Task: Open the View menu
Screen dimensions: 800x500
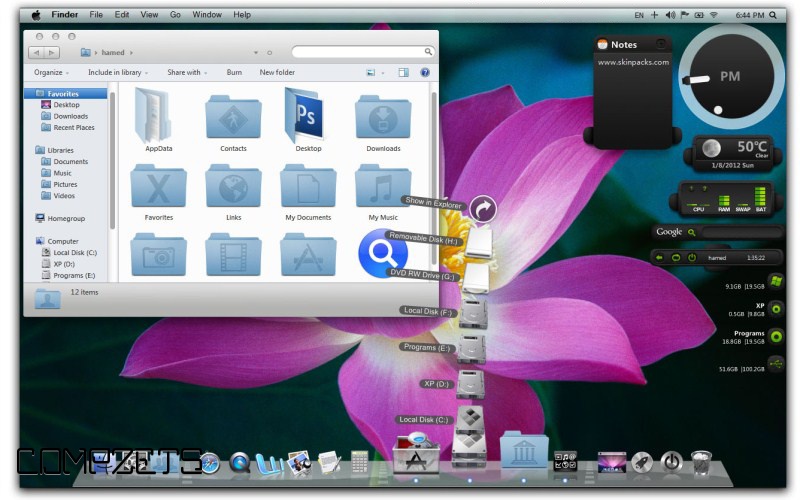Action: click(149, 15)
